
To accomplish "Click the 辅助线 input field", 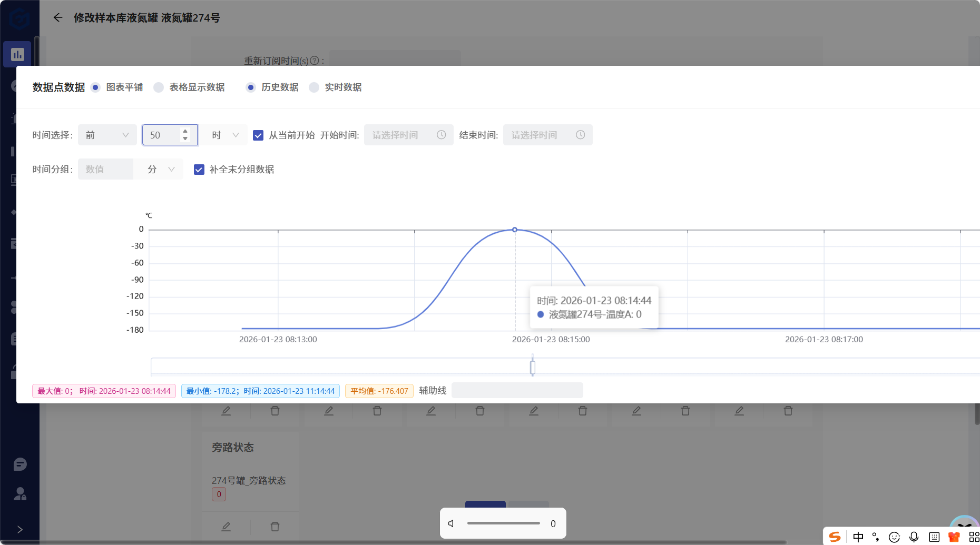I will pos(517,390).
